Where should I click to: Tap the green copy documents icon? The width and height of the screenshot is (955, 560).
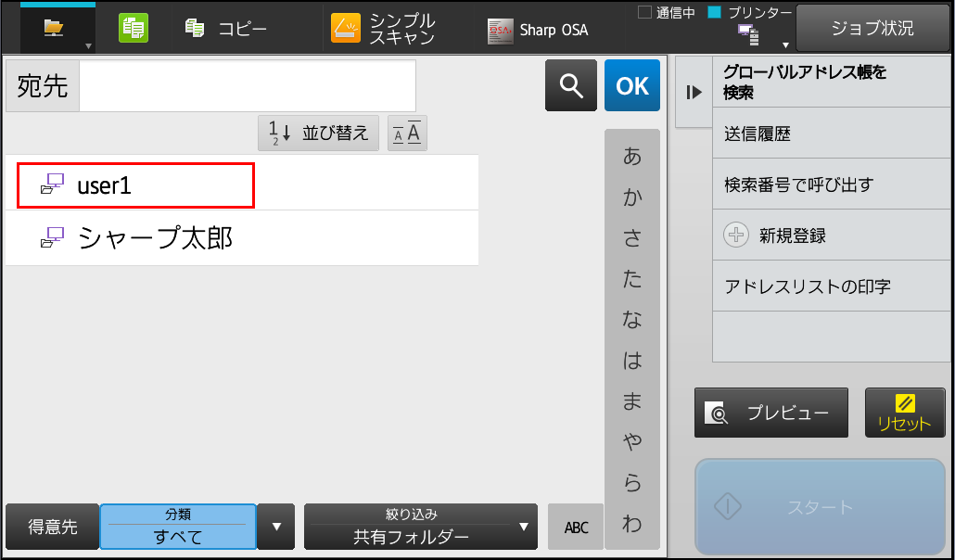tap(134, 28)
